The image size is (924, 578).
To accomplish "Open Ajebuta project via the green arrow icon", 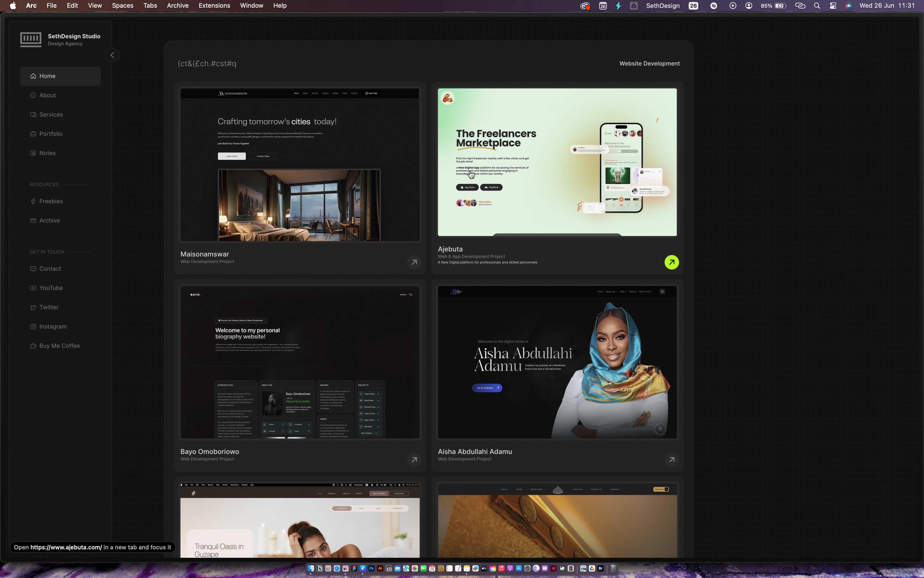I will point(672,262).
